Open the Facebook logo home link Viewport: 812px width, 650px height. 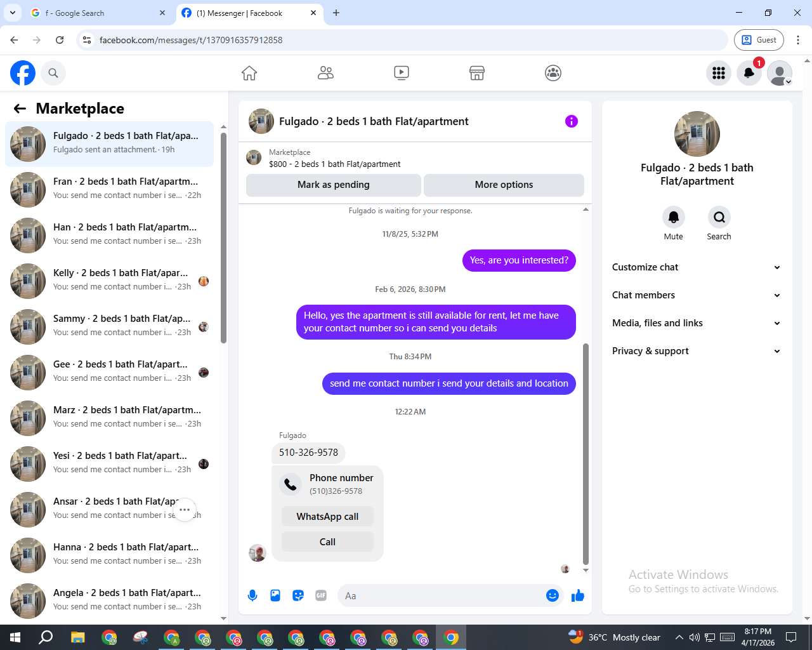tap(23, 73)
